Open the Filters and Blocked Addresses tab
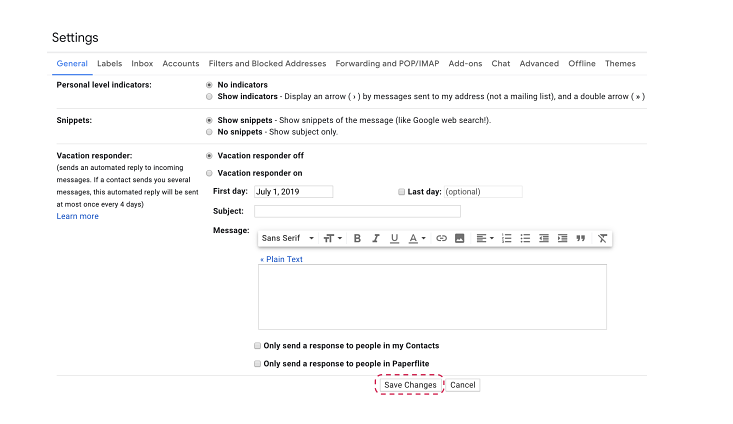733x424 pixels. 267,63
